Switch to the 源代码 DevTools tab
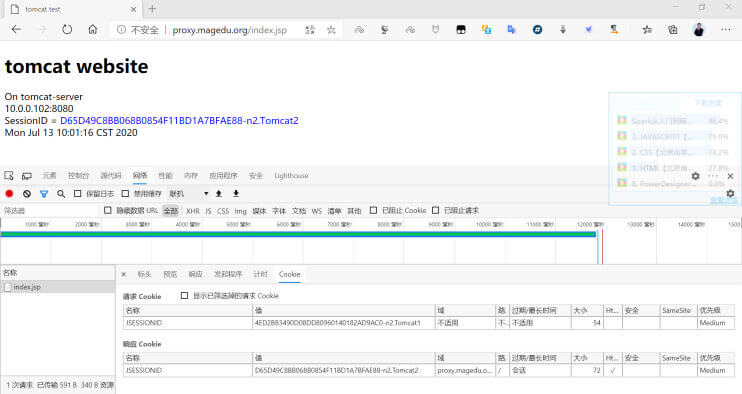Screen dimensions: 742x394 click(111, 175)
